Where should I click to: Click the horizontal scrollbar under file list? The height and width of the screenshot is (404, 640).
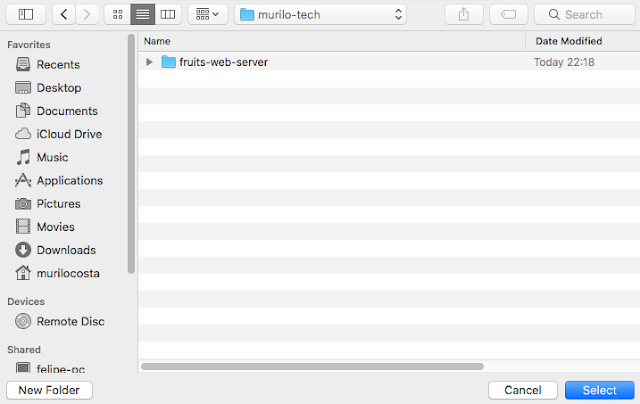[x=312, y=366]
